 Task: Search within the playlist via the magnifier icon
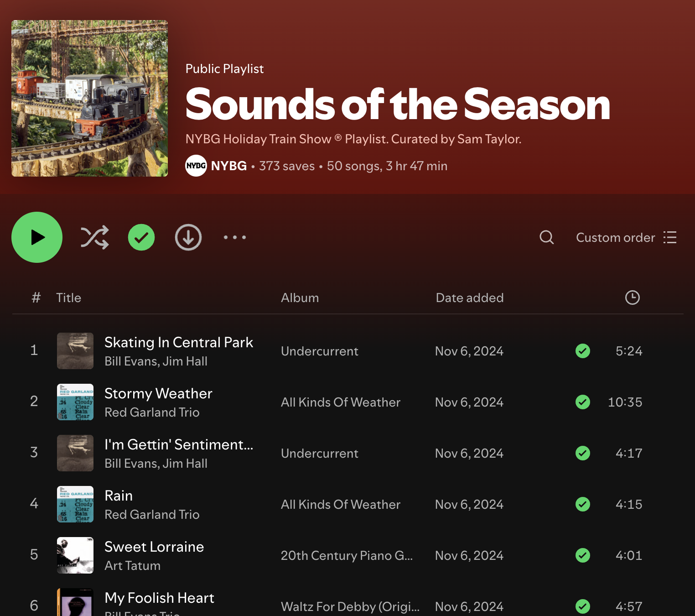pyautogui.click(x=547, y=237)
